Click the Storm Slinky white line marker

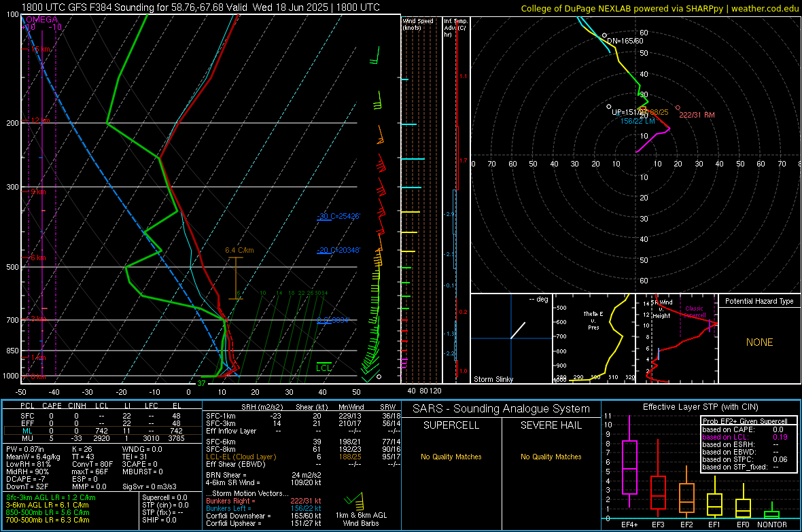(518, 330)
